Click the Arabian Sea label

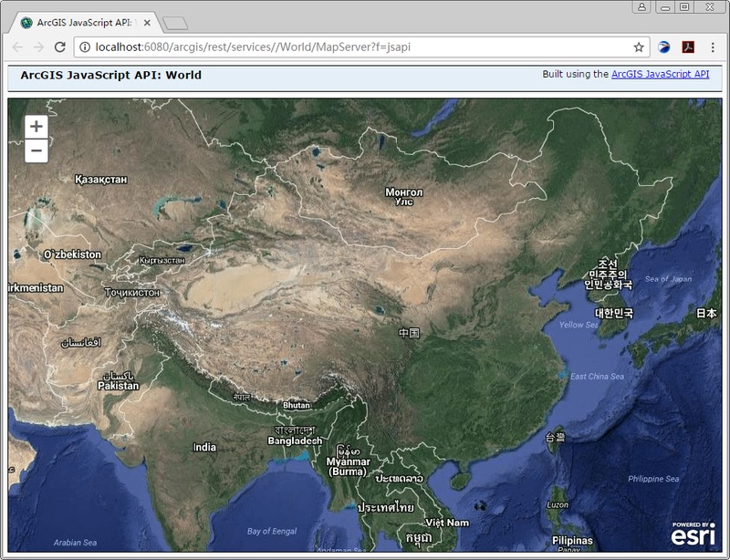point(75,543)
